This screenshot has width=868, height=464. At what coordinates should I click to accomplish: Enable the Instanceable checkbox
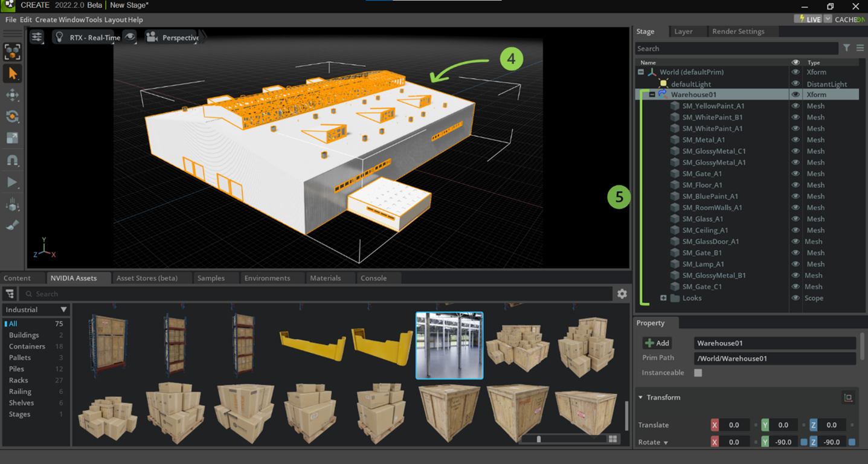[x=698, y=373]
